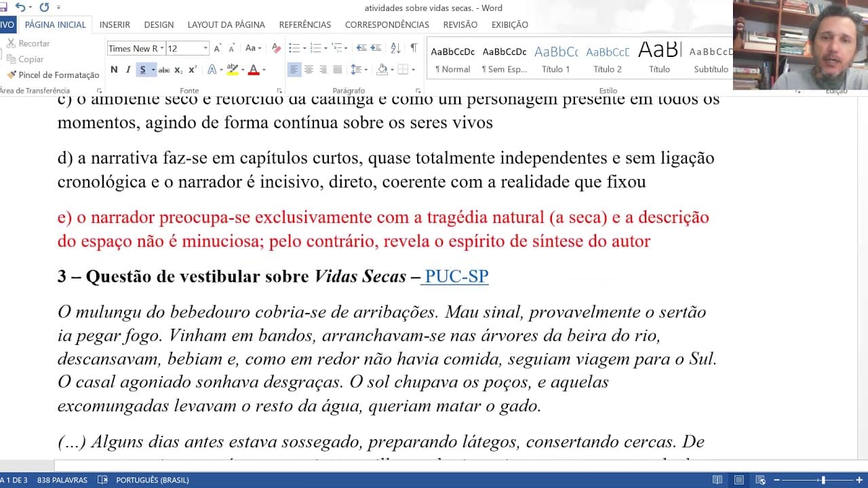This screenshot has height=488, width=868.
Task: Open the highlight color dropdown arrow
Action: [x=243, y=70]
